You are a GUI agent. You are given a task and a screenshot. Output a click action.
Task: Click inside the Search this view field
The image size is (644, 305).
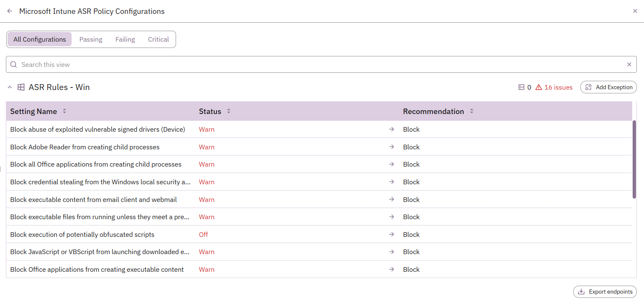pyautogui.click(x=168, y=64)
